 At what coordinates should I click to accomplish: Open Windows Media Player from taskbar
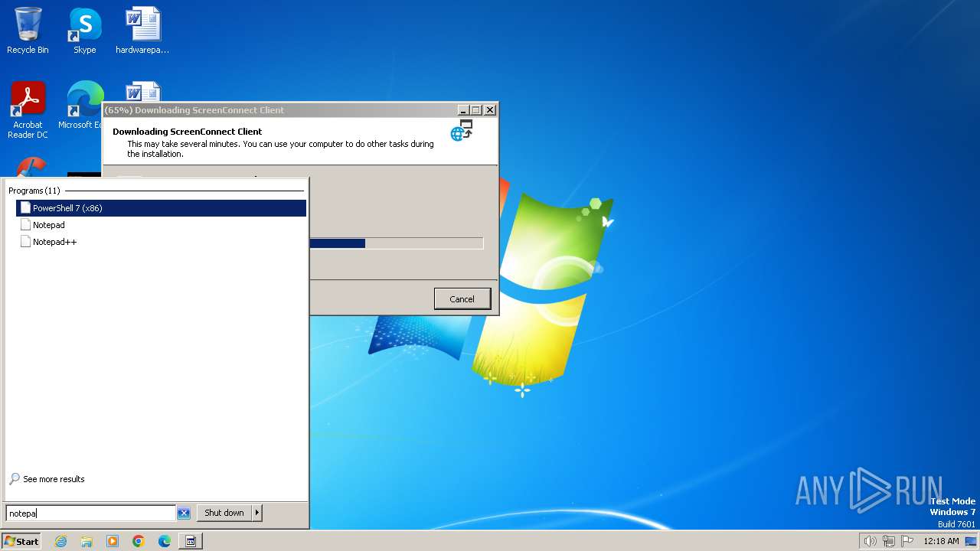tap(113, 541)
